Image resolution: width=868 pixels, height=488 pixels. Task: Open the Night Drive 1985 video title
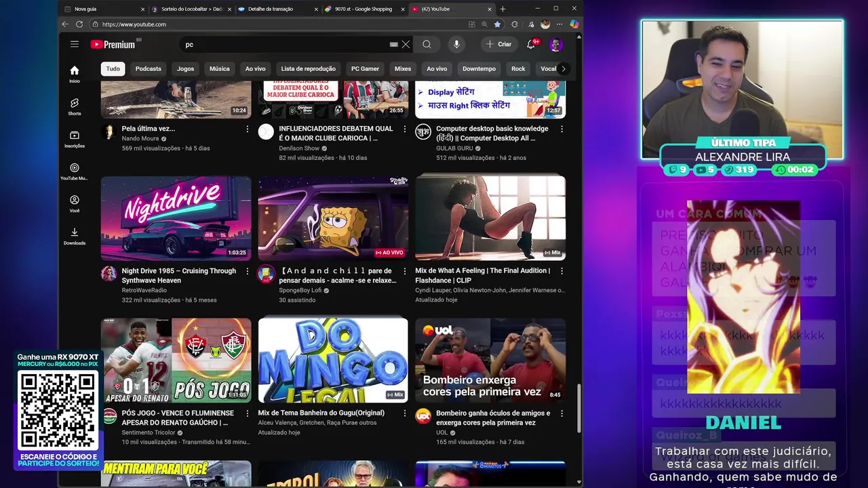[x=179, y=275]
